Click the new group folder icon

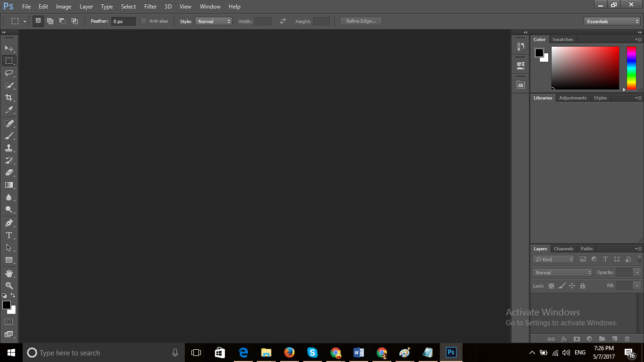(x=602, y=339)
